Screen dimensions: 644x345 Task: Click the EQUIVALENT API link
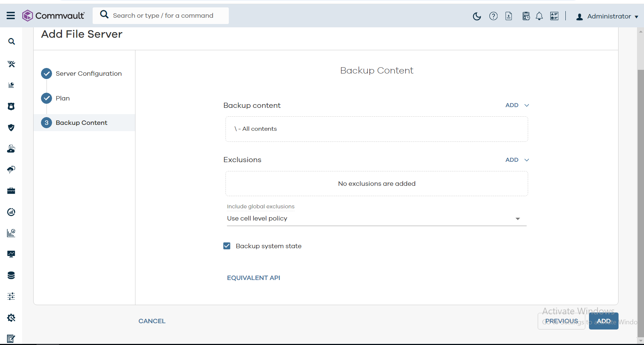tap(254, 278)
